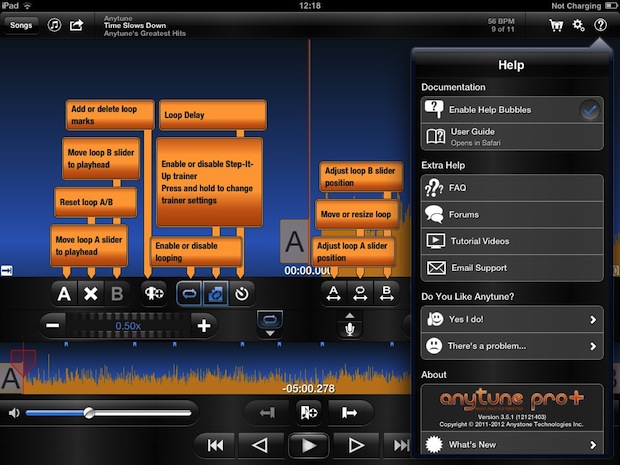Select move or resize loop icon
This screenshot has height=465, width=620.
click(360, 294)
